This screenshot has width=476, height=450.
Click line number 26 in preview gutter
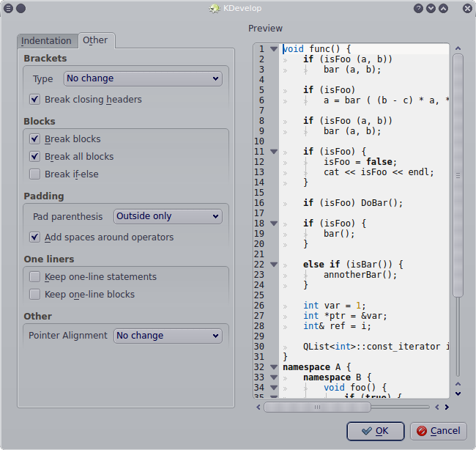259,306
